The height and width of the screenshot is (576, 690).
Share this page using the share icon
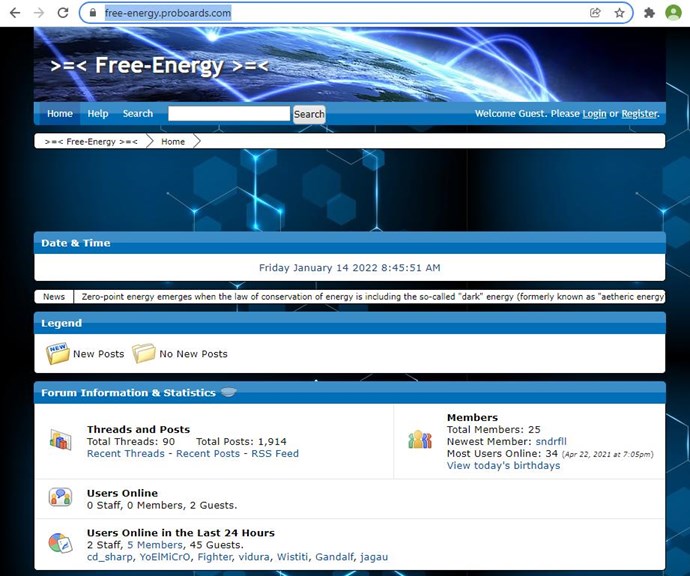[595, 13]
